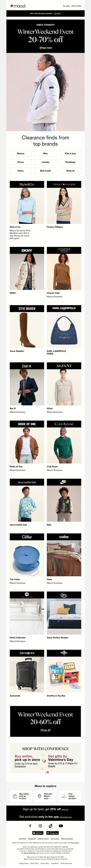Select the Women category button
Image resolution: width=91 pixels, height=868 pixels.
pyautogui.click(x=21, y=153)
